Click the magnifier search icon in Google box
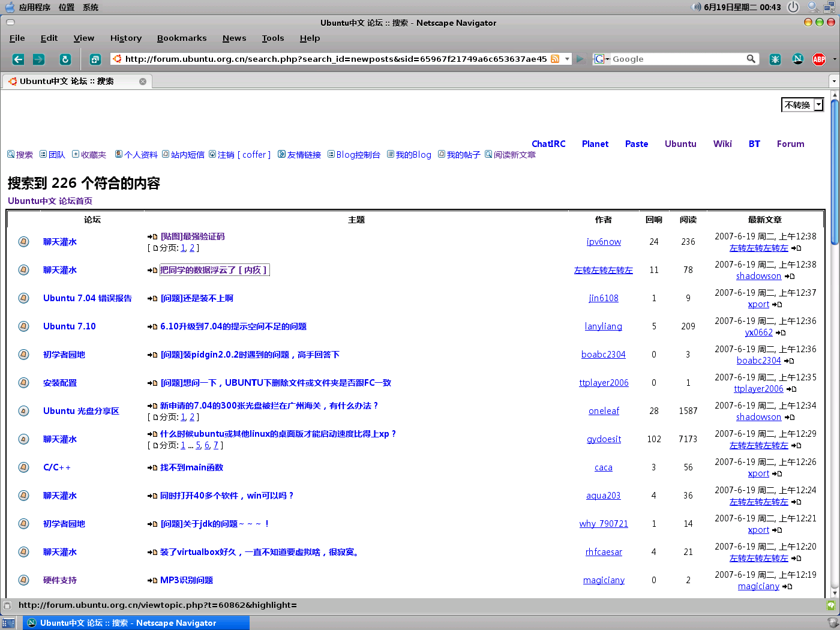Image resolution: width=840 pixels, height=630 pixels. pos(751,59)
